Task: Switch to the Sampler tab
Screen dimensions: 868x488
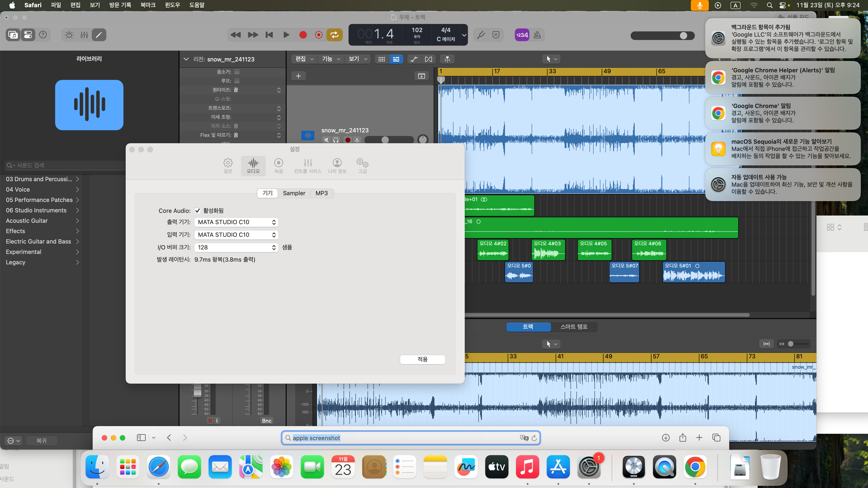Action: click(294, 193)
